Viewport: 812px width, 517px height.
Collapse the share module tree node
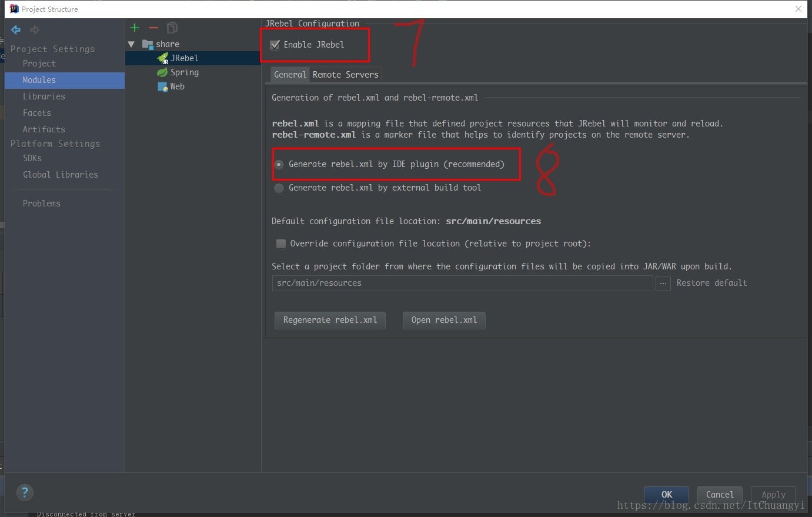131,44
